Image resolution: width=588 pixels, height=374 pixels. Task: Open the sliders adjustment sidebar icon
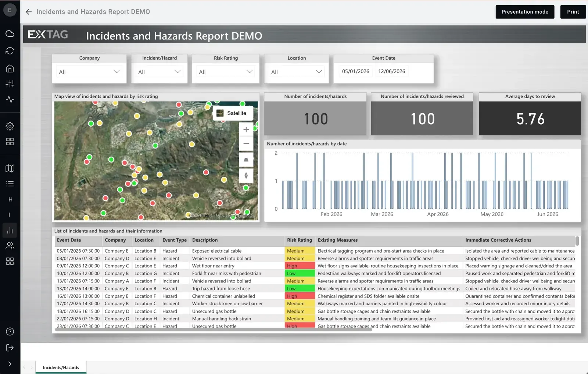tap(10, 84)
